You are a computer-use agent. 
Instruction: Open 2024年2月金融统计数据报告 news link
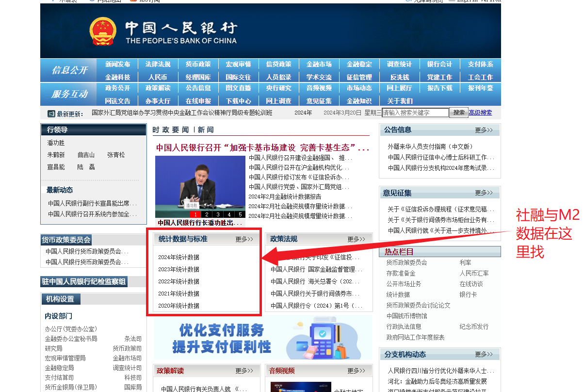[285, 196]
